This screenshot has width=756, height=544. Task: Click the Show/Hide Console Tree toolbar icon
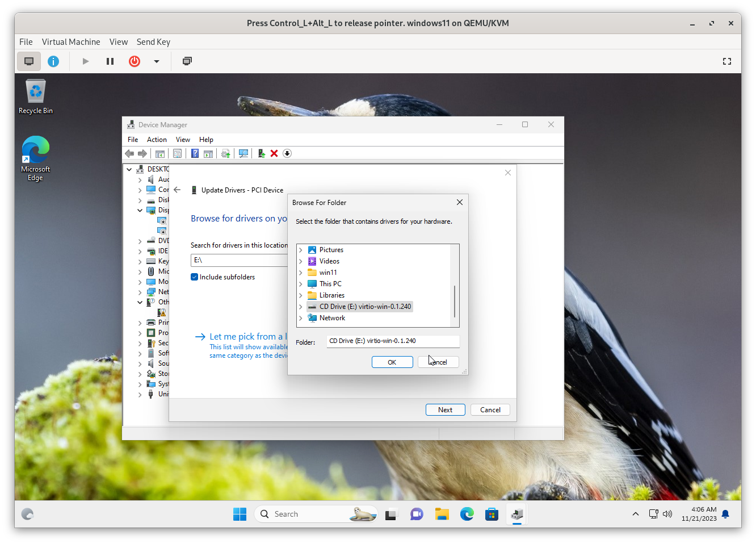(160, 153)
